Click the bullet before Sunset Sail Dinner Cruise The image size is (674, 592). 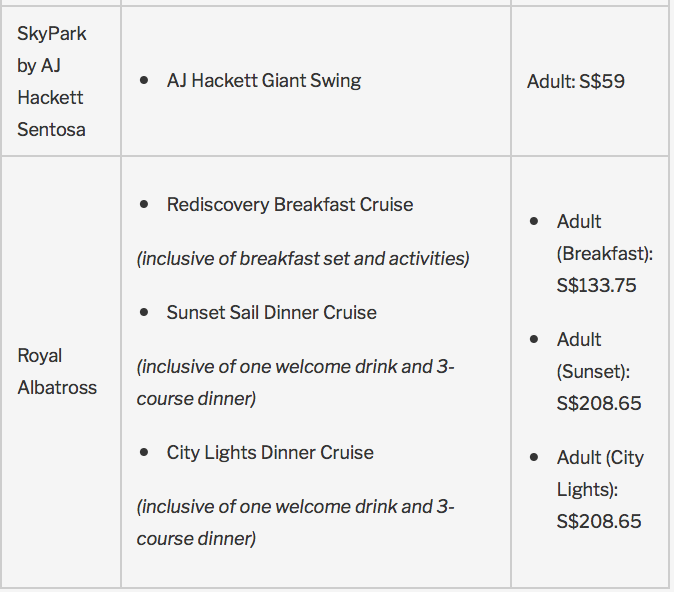pyautogui.click(x=145, y=312)
